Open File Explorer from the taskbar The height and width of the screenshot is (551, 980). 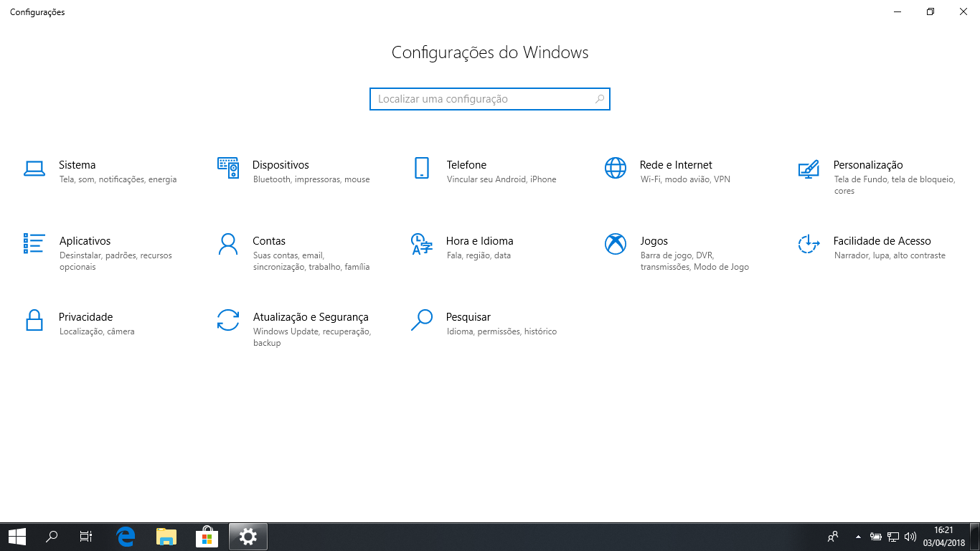point(166,537)
